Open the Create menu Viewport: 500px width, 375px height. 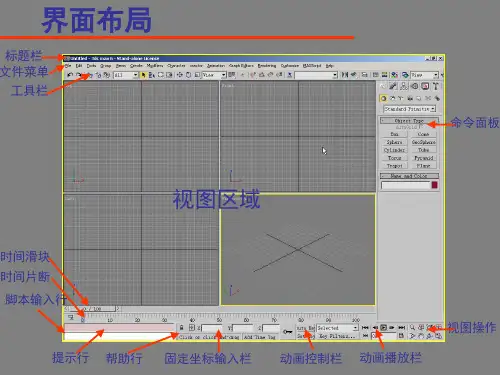(136, 66)
